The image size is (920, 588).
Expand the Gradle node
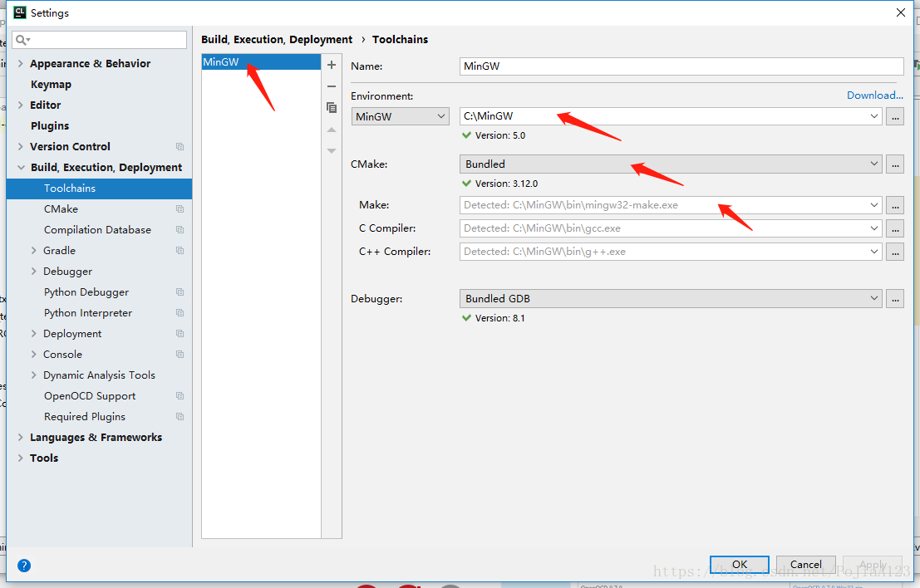[x=33, y=250]
